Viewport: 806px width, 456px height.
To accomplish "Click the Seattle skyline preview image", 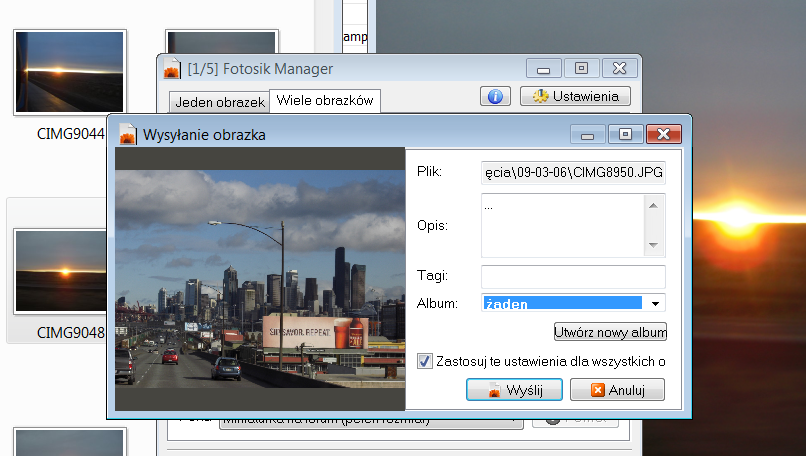I will click(260, 279).
